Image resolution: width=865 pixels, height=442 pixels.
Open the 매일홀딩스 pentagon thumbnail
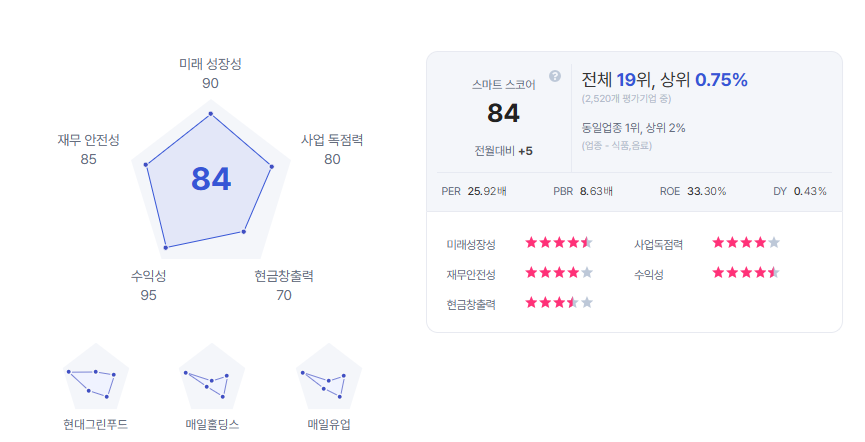(x=212, y=376)
